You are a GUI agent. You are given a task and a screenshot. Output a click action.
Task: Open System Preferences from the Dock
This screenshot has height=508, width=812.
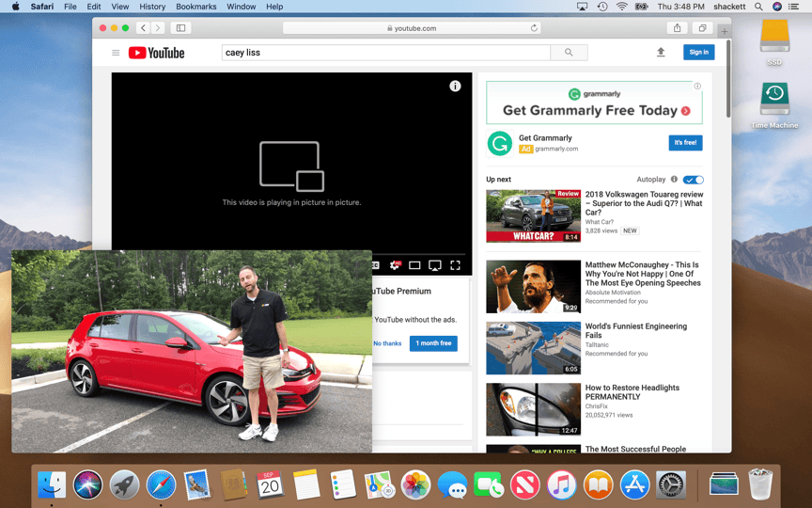point(671,484)
